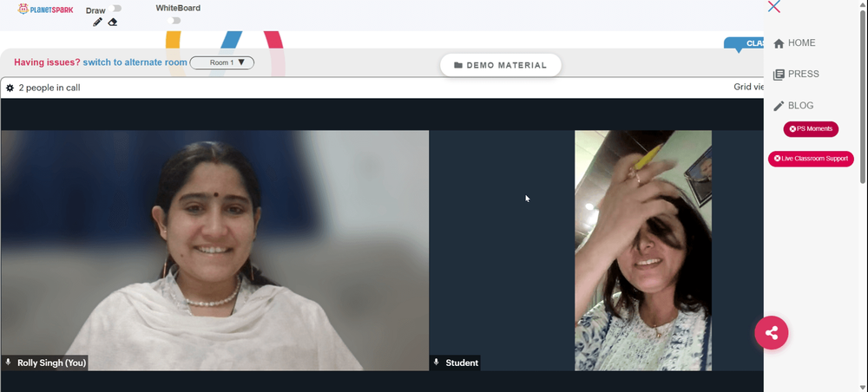Open the DEMO MATERIAL button
Screen dimensions: 868x392
point(501,65)
